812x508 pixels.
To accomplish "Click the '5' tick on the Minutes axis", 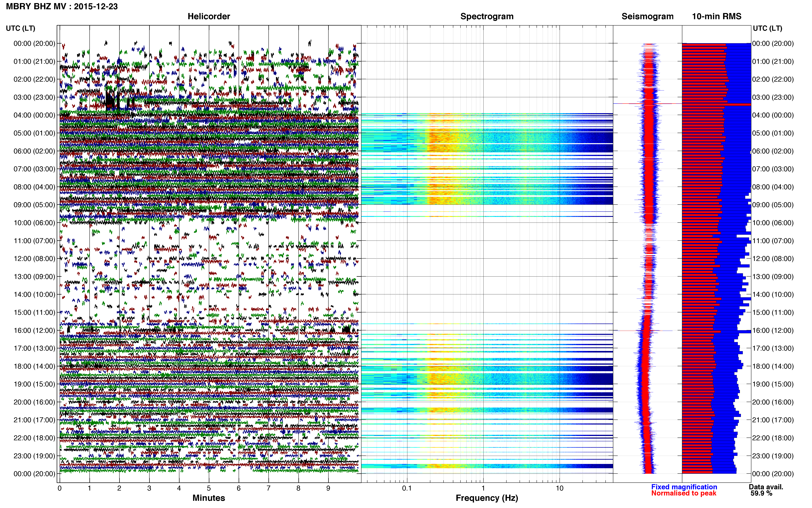I will click(x=209, y=488).
